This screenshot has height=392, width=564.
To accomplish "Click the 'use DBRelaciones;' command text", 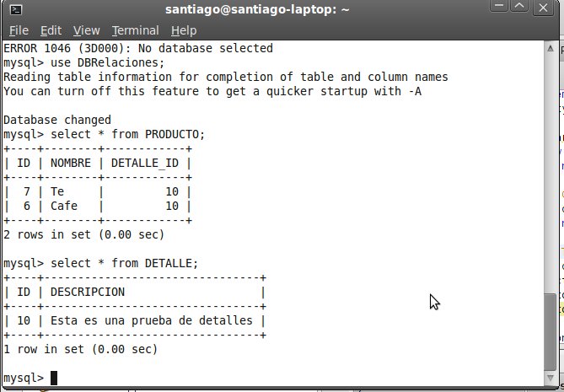I will (107, 62).
